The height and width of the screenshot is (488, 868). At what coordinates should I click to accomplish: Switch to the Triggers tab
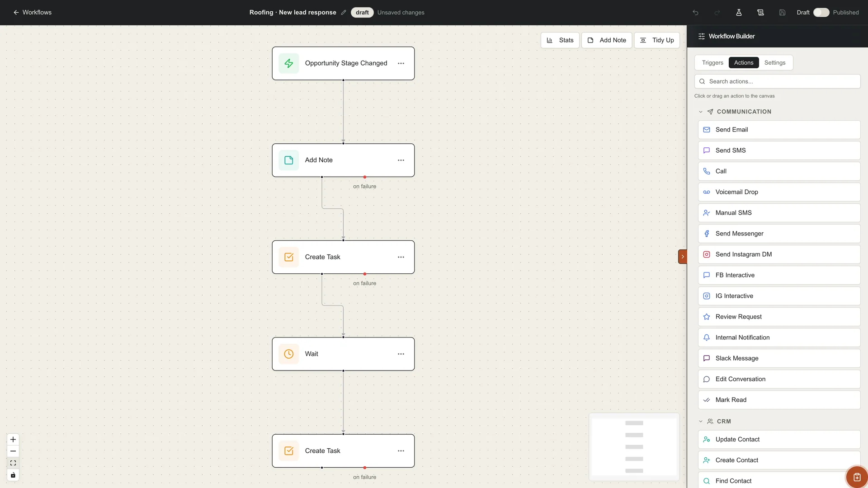point(712,63)
